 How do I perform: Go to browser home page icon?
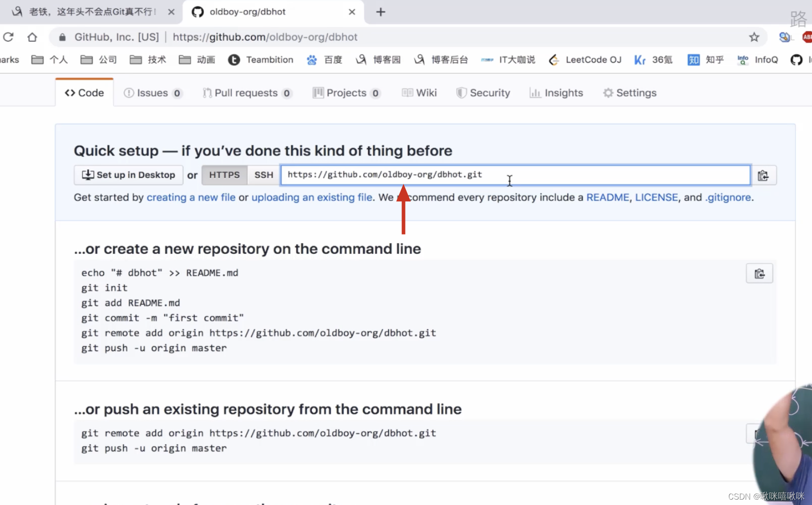point(32,37)
